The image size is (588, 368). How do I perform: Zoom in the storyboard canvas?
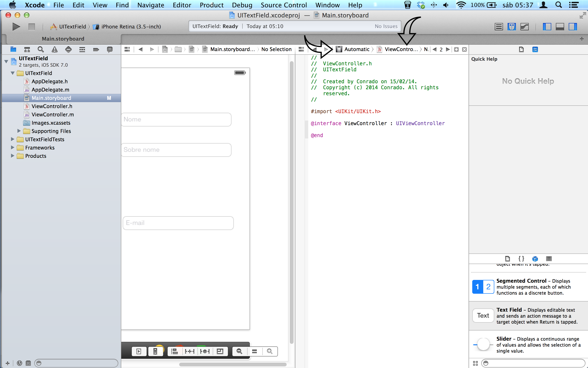(x=269, y=351)
